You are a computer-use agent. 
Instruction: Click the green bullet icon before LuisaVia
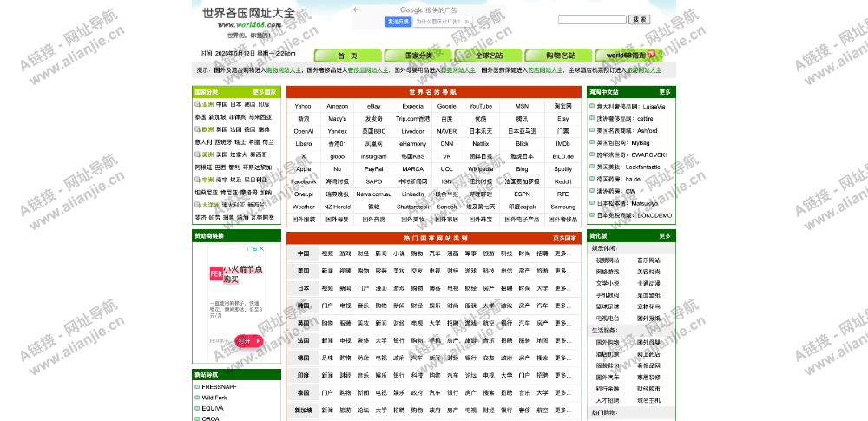pos(592,107)
